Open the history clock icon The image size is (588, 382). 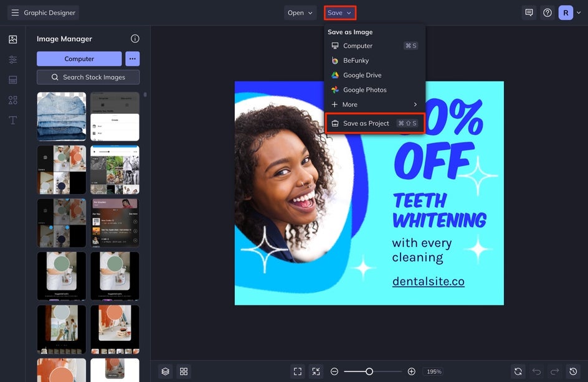click(x=573, y=371)
